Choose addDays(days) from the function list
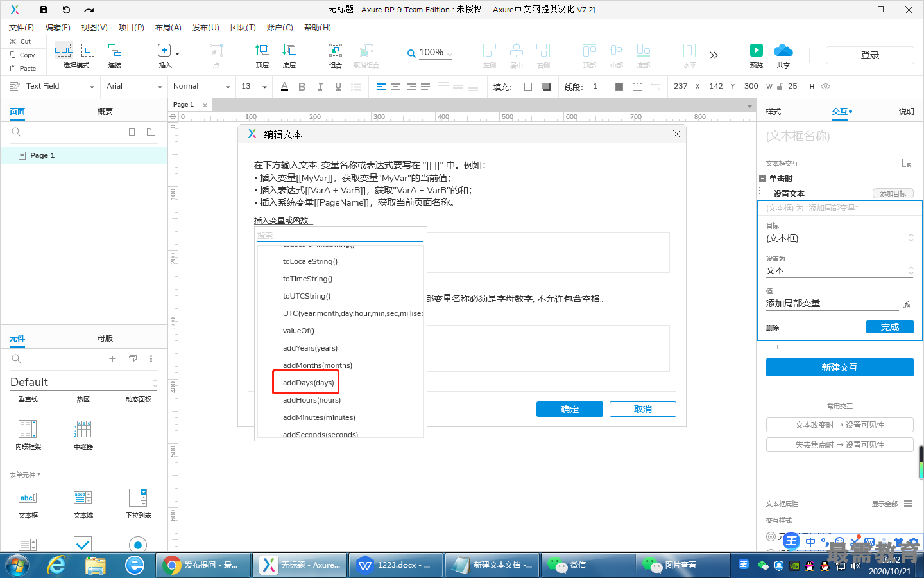This screenshot has height=578, width=924. [308, 383]
